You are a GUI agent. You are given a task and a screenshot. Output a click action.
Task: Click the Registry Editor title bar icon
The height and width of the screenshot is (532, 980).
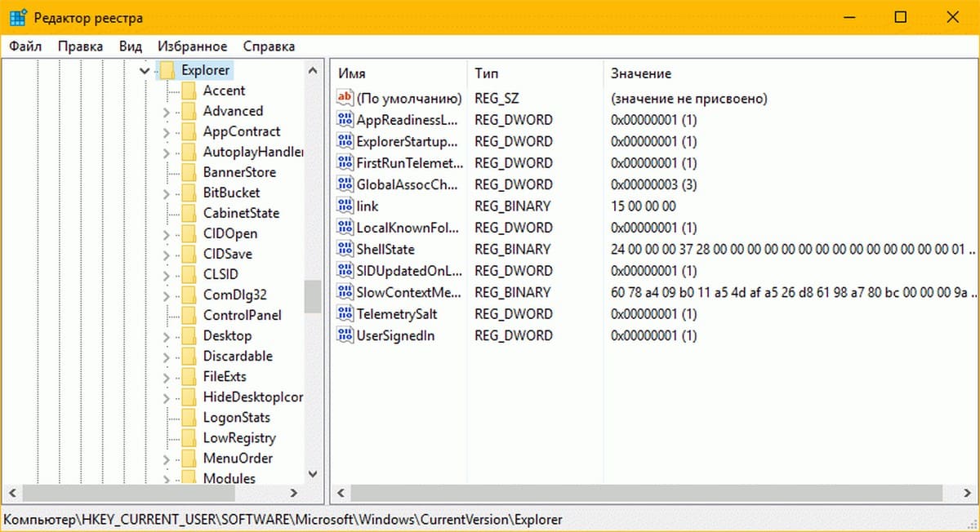click(x=19, y=17)
